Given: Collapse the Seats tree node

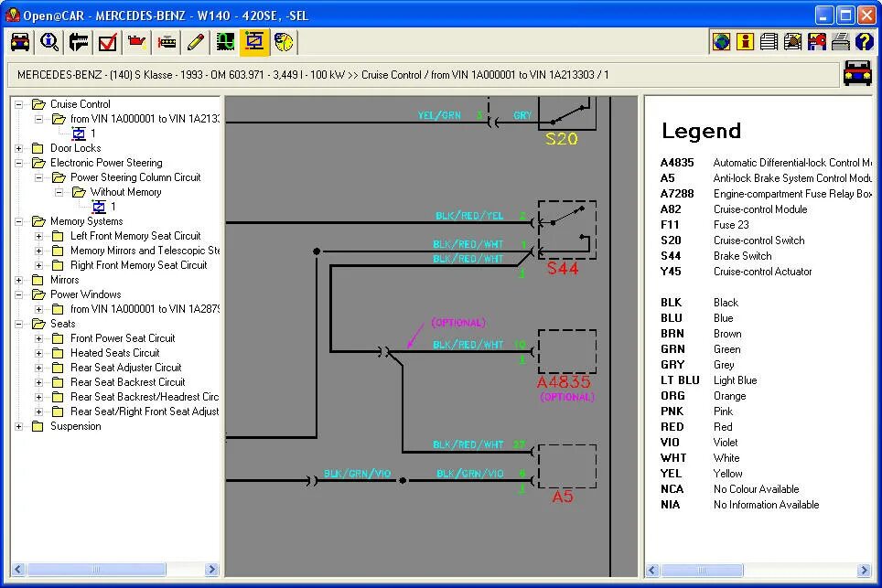Looking at the screenshot, I should pos(19,324).
